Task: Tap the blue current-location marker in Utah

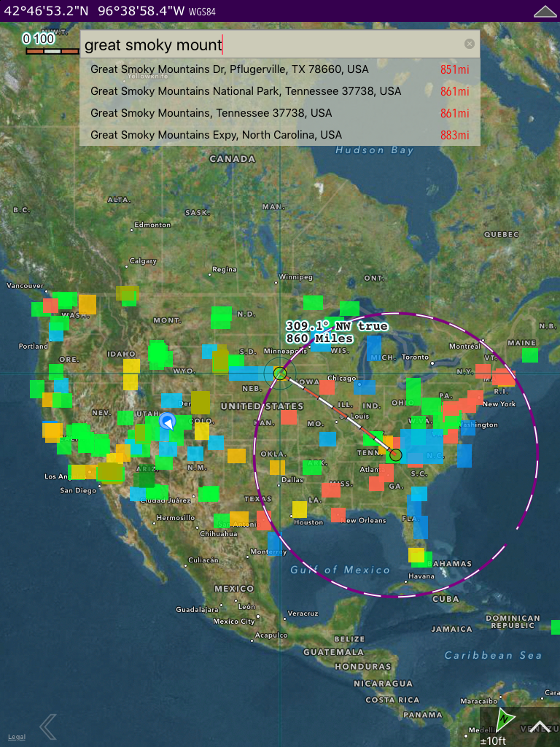Action: [x=167, y=422]
